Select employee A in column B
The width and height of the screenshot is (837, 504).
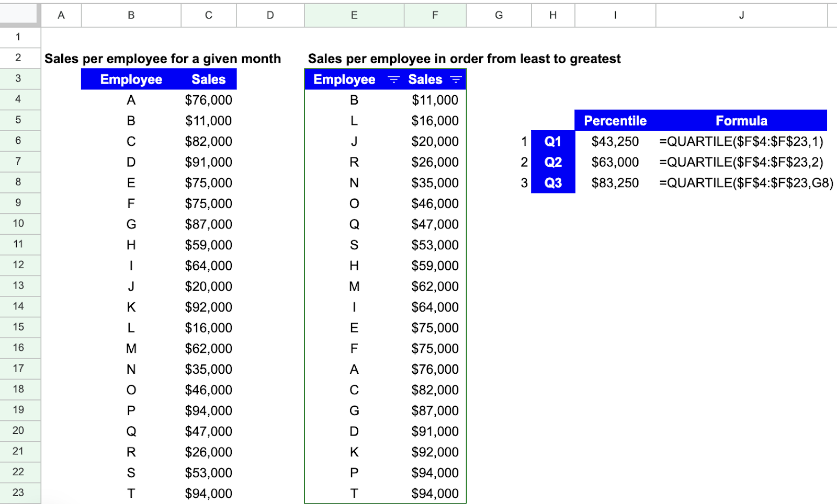pos(131,100)
